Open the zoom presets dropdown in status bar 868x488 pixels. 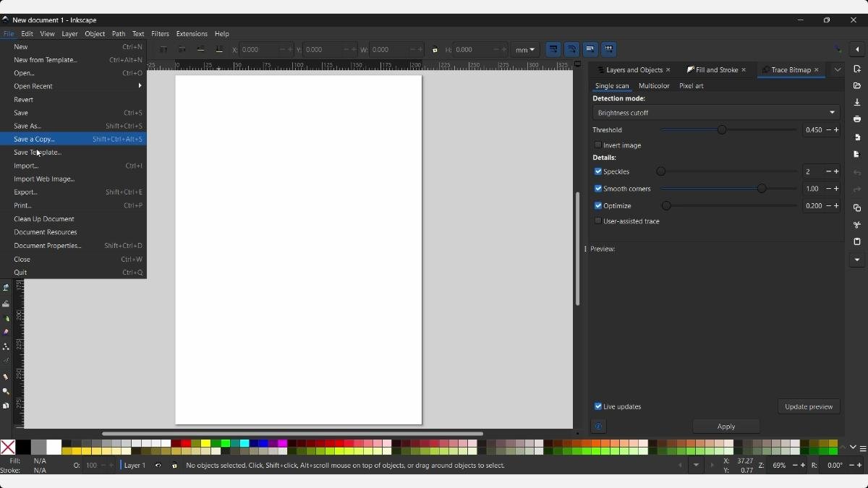697,466
